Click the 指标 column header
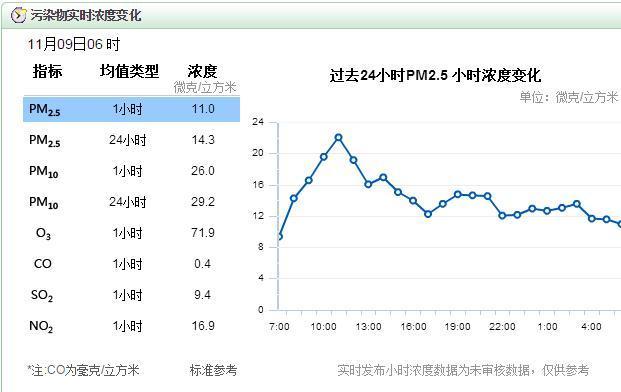 [47, 72]
